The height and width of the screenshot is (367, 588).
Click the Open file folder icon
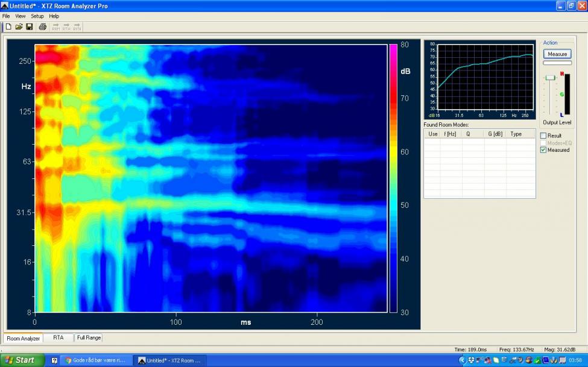pos(19,27)
